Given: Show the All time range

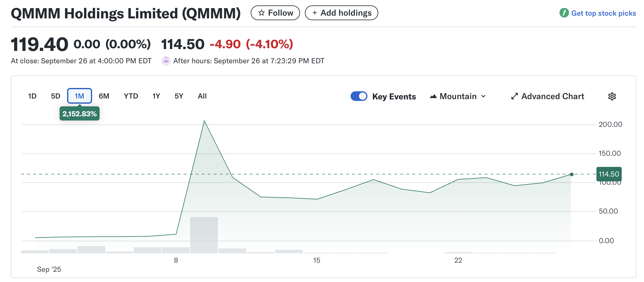Looking at the screenshot, I should tap(202, 96).
